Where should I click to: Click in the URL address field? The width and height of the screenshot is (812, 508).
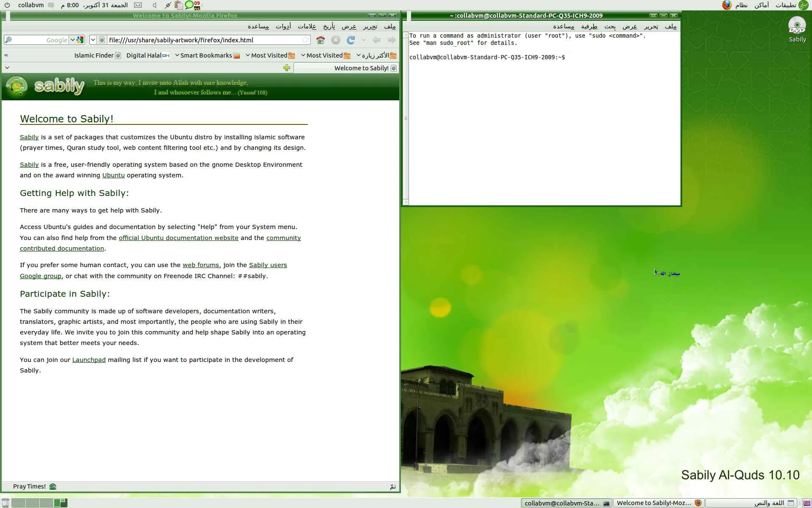203,40
